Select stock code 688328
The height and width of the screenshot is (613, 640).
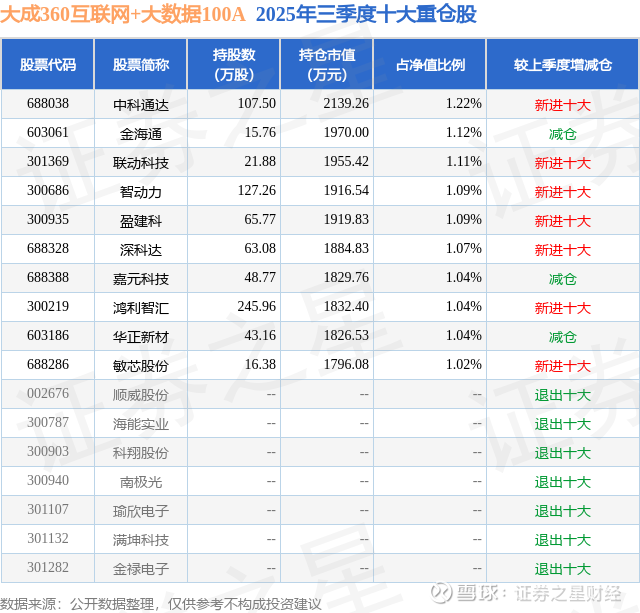pos(48,248)
